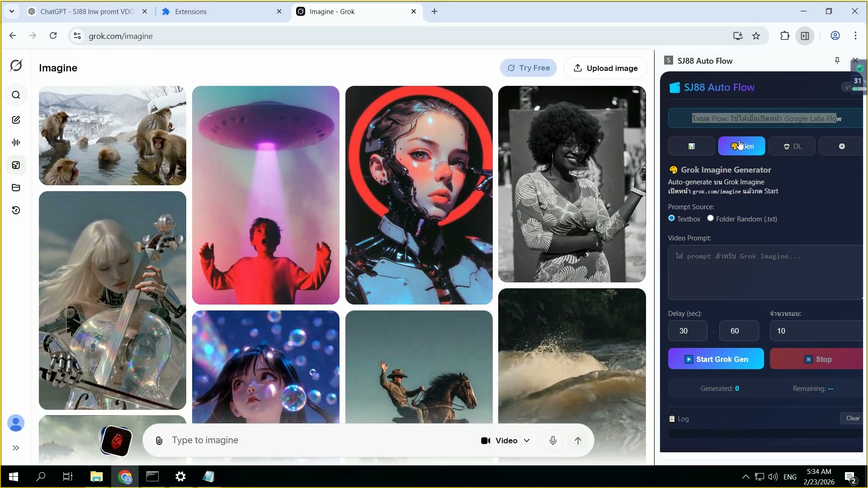This screenshot has height=488, width=868.
Task: Pin the SJ88 Auto Flow side panel
Action: pyautogui.click(x=837, y=61)
